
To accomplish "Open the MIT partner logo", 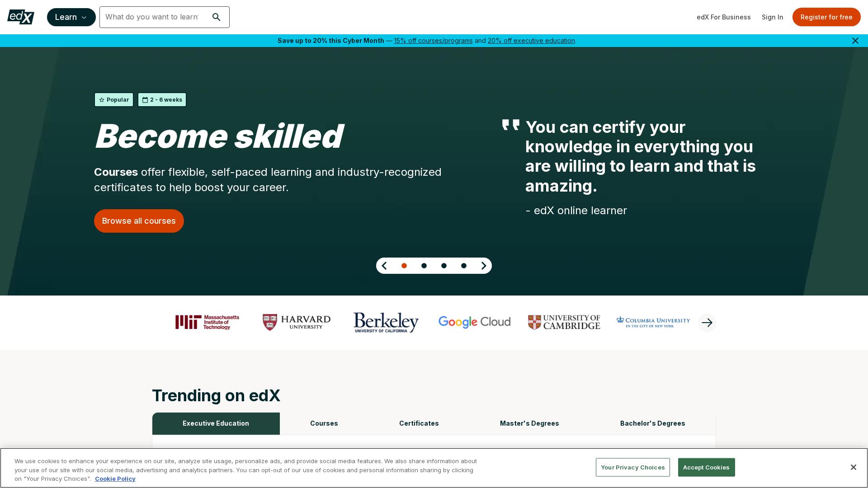I will 207,322.
